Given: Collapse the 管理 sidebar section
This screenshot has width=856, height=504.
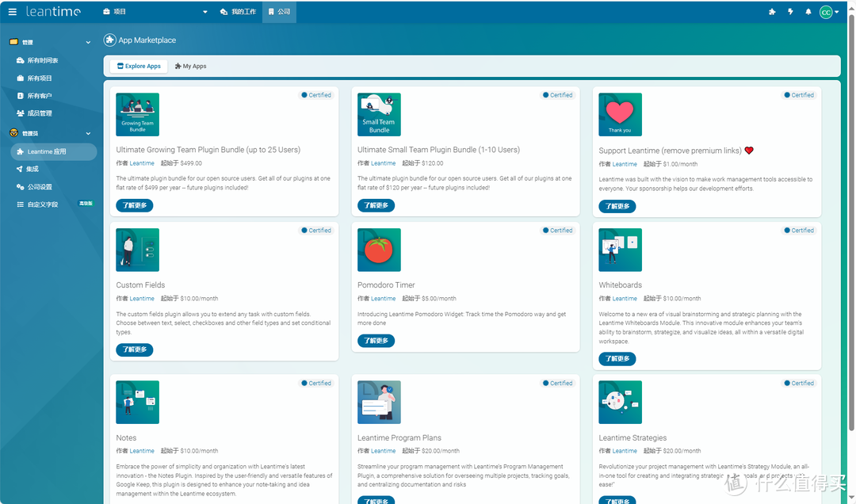Looking at the screenshot, I should coord(88,42).
